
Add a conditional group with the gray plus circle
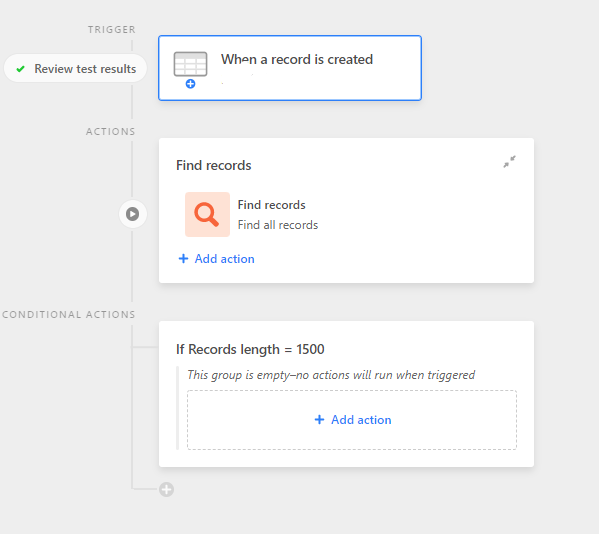[x=167, y=489]
